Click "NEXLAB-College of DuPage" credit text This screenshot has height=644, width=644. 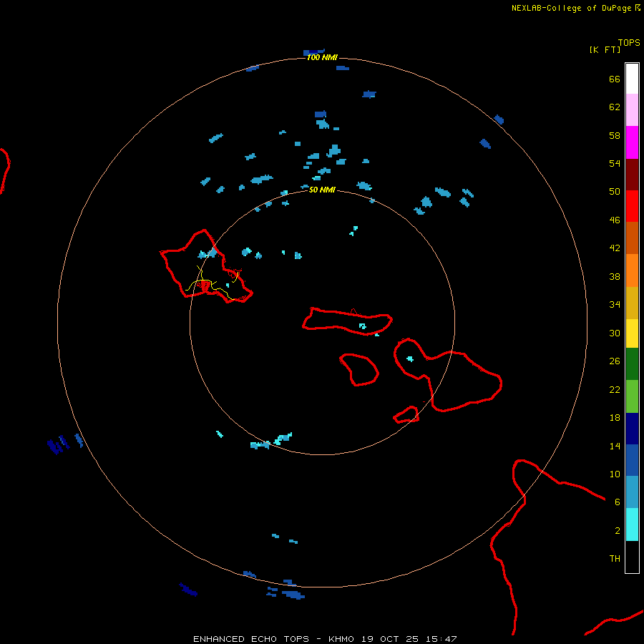point(571,8)
